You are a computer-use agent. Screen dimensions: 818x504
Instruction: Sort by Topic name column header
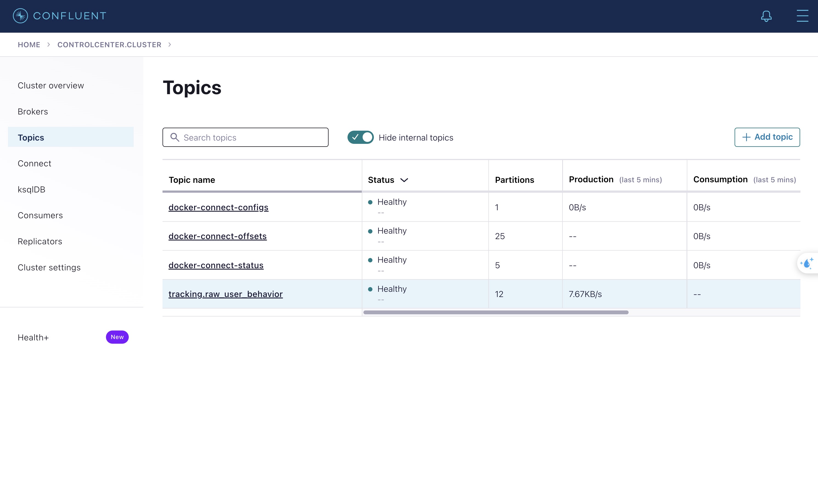pyautogui.click(x=192, y=180)
